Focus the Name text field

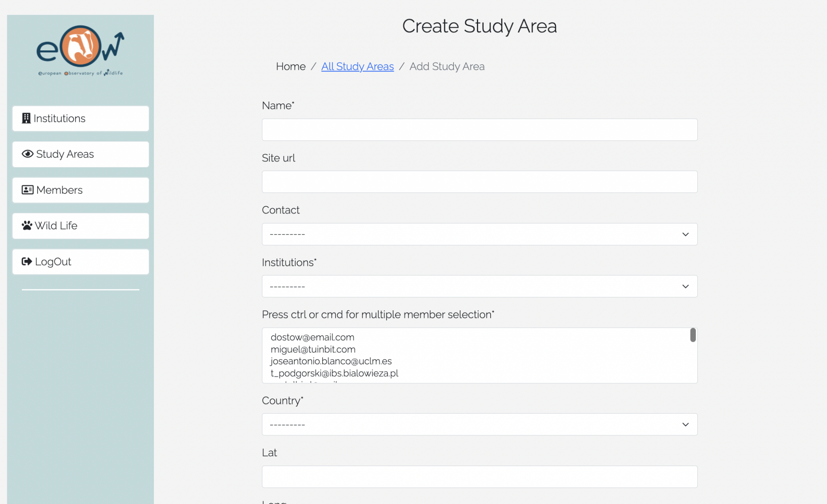pyautogui.click(x=479, y=130)
